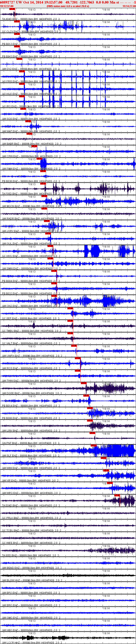Click the end time label 19:14:27.00

coord(129,6)
